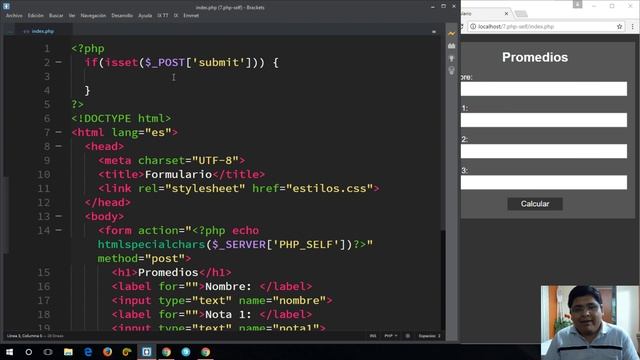Open the Ver menu
This screenshot has width=640, height=360.
pos(72,16)
